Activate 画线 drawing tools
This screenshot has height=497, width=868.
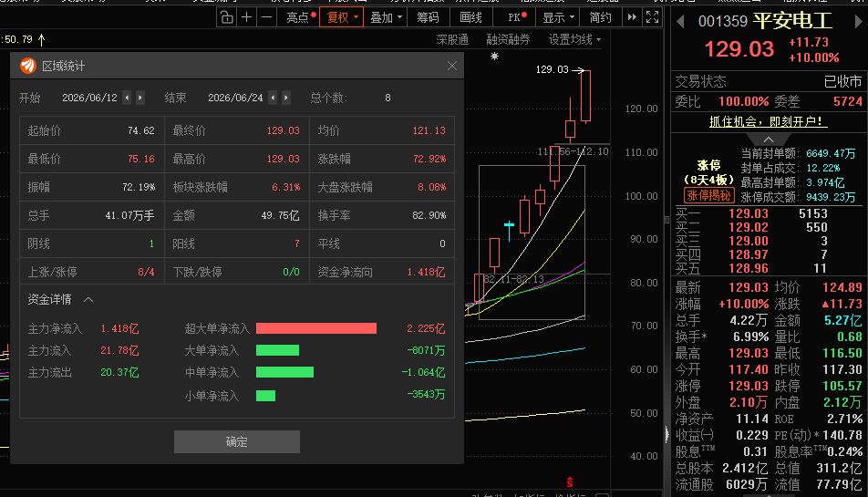point(470,17)
